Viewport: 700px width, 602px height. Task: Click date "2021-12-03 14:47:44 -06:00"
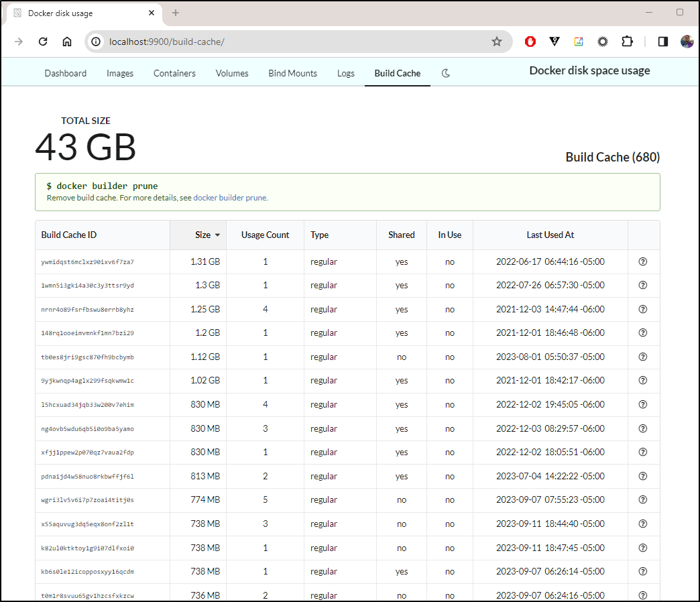[550, 309]
